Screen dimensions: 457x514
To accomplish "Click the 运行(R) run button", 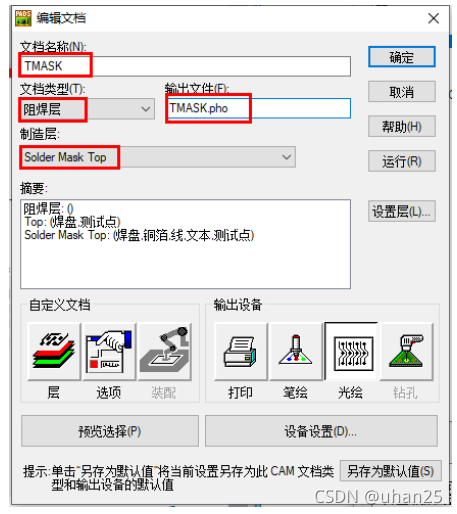I will point(402,161).
